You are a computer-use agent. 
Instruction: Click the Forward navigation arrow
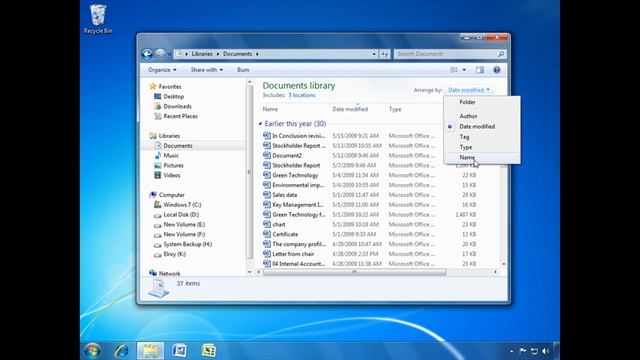[160, 54]
